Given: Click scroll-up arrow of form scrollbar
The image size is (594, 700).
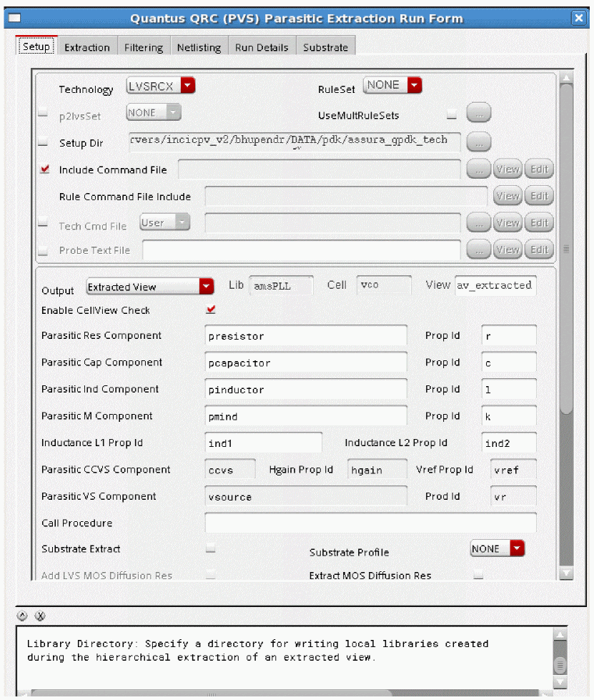Looking at the screenshot, I should pyautogui.click(x=566, y=78).
